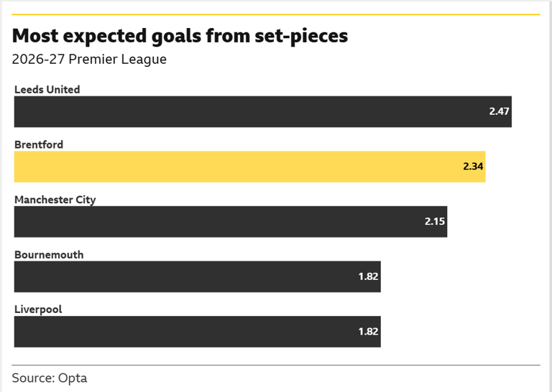Click the Liverpool bar
The width and height of the screenshot is (552, 392).
(197, 332)
